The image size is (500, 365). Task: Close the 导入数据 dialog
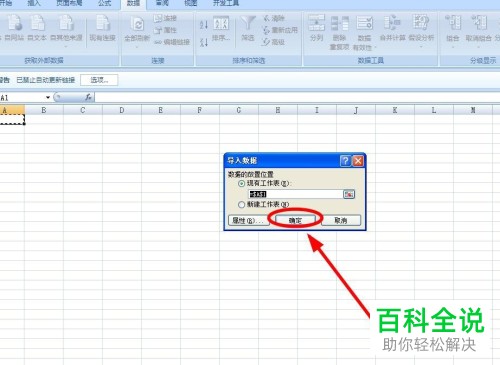tap(358, 161)
